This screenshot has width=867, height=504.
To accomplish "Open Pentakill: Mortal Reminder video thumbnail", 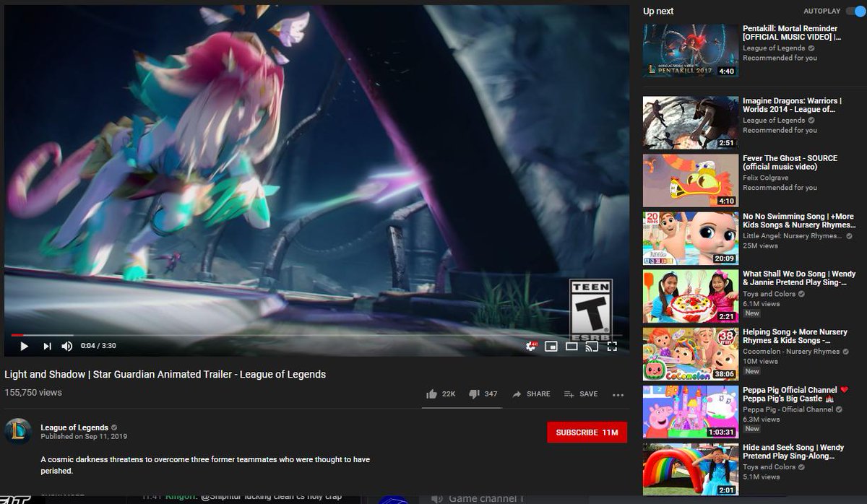I will coord(691,51).
